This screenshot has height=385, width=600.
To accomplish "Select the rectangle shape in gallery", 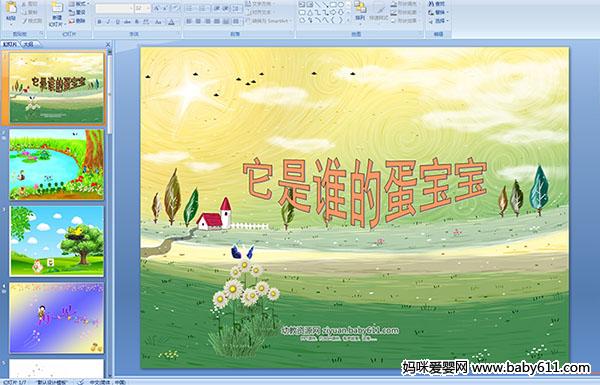I will click(333, 5).
